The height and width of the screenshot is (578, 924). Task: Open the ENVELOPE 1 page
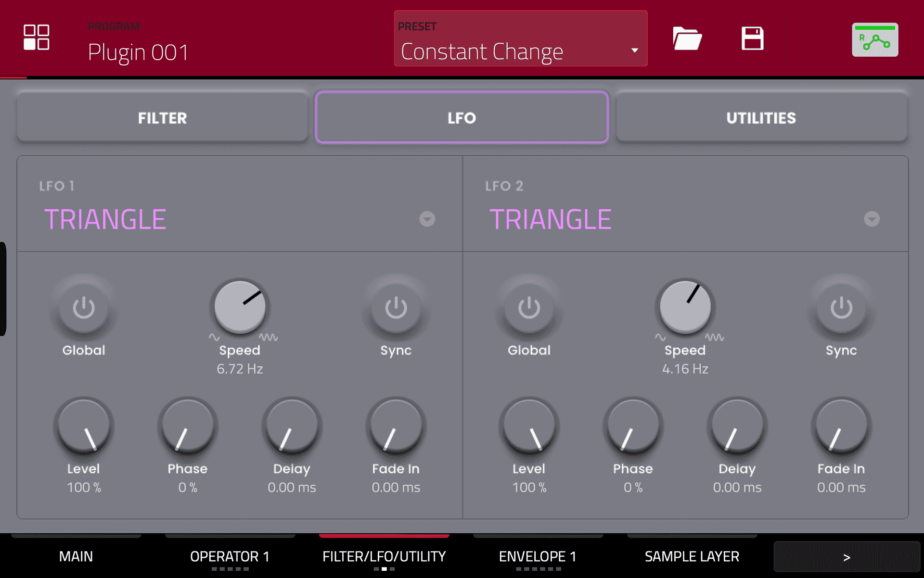[x=538, y=556]
